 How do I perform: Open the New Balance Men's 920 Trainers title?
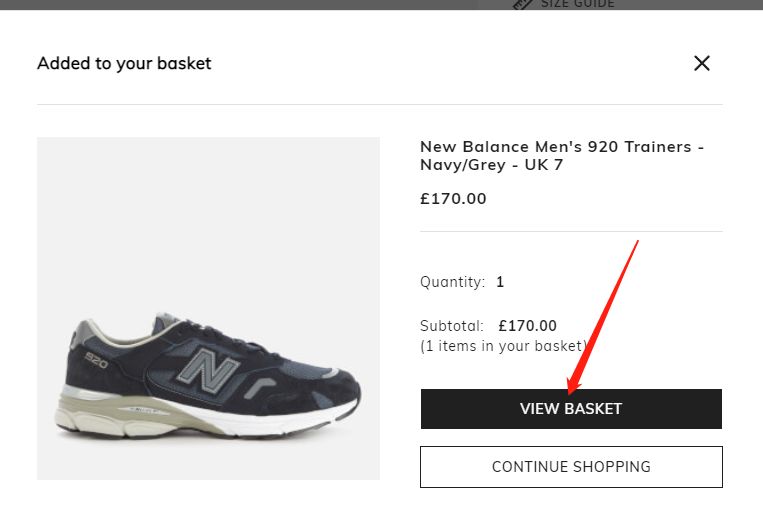coord(562,155)
